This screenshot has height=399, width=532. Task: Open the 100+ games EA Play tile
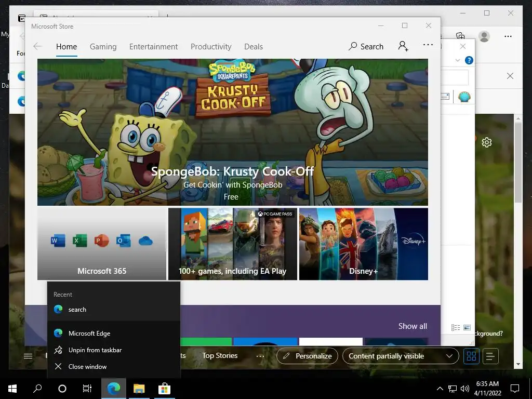click(232, 244)
